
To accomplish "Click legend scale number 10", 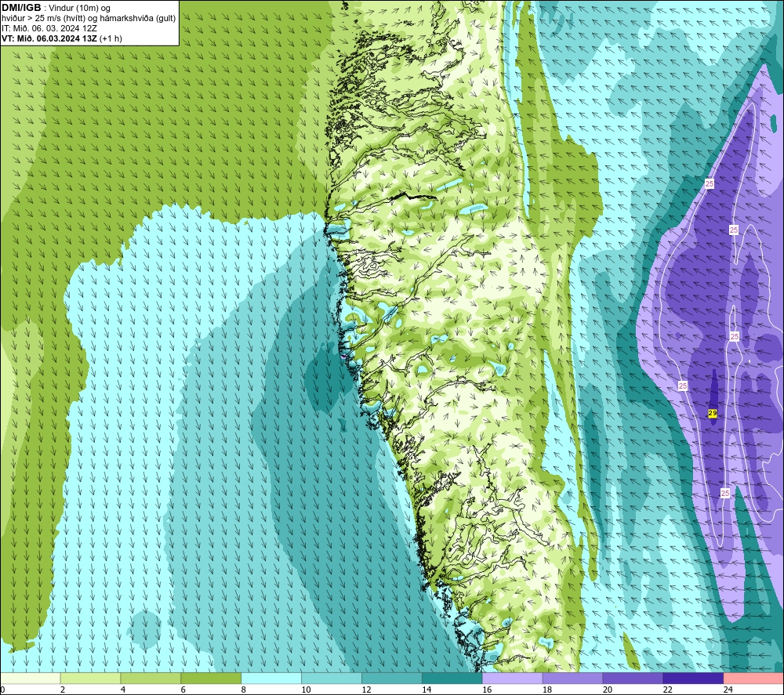I will coord(306,690).
